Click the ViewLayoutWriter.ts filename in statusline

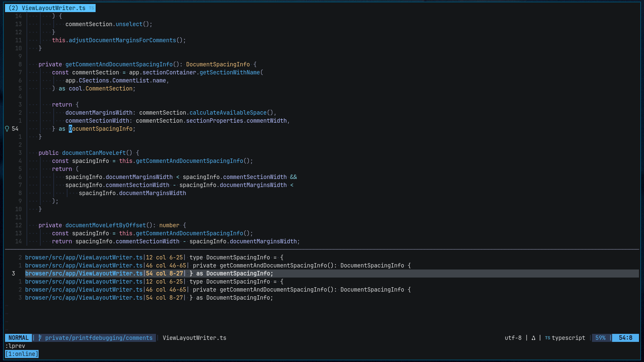point(194,338)
